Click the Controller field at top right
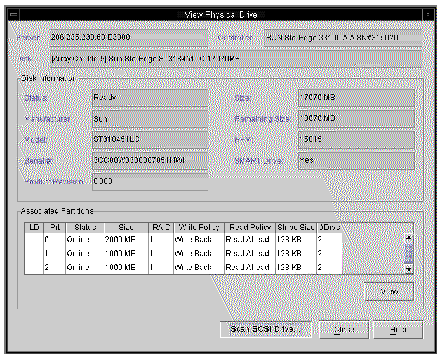 (343, 38)
